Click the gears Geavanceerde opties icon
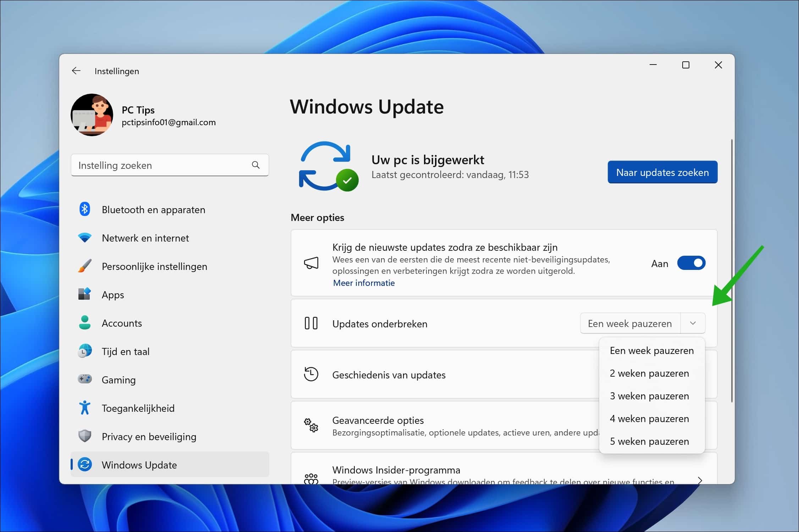This screenshot has height=532, width=799. (x=311, y=425)
